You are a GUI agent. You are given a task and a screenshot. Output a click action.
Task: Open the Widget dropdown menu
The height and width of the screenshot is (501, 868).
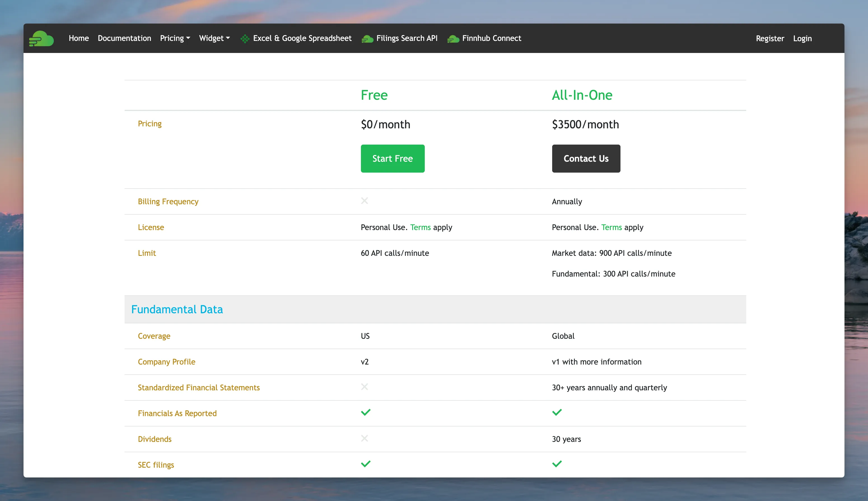tap(214, 38)
